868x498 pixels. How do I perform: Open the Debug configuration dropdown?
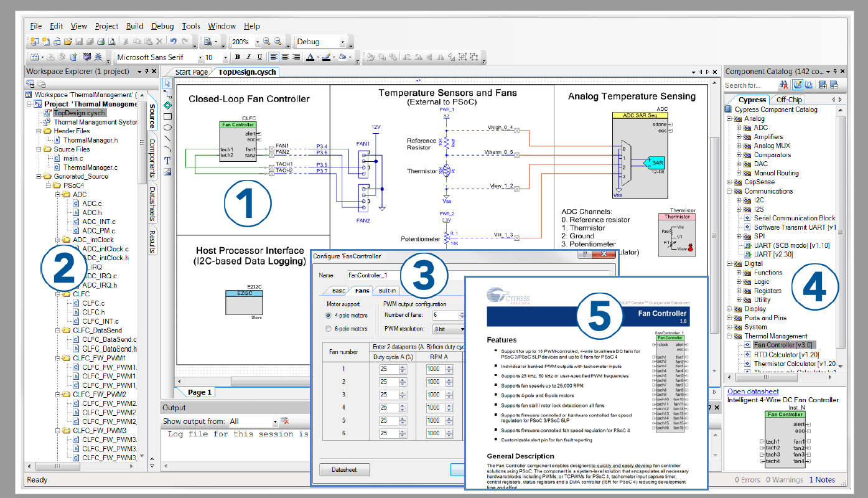pyautogui.click(x=342, y=42)
